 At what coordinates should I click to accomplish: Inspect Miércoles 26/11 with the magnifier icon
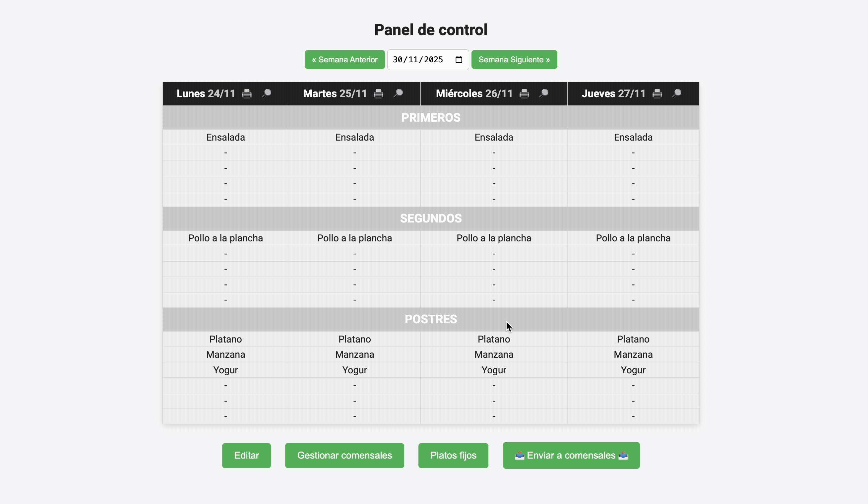click(543, 94)
